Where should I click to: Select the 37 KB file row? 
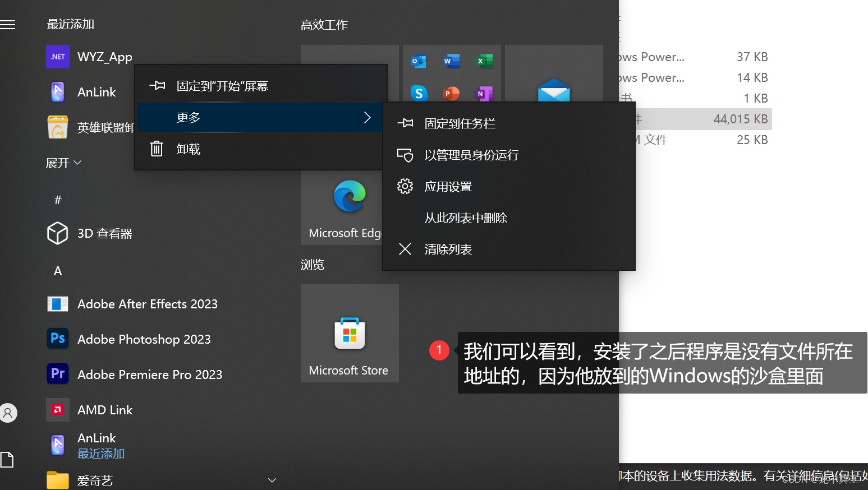(696, 57)
